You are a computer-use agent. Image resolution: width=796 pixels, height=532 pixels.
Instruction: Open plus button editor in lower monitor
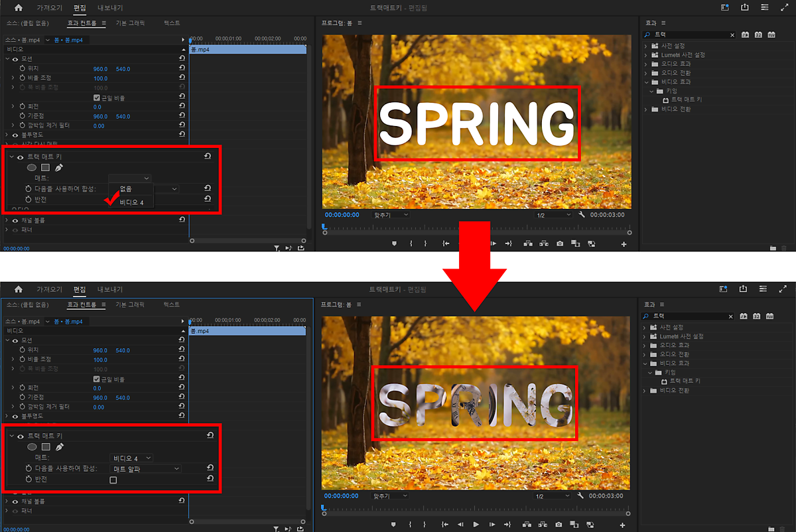(623, 525)
